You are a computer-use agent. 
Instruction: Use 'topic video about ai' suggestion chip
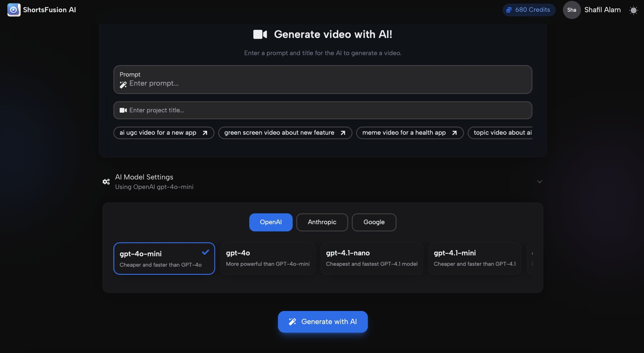(500, 133)
